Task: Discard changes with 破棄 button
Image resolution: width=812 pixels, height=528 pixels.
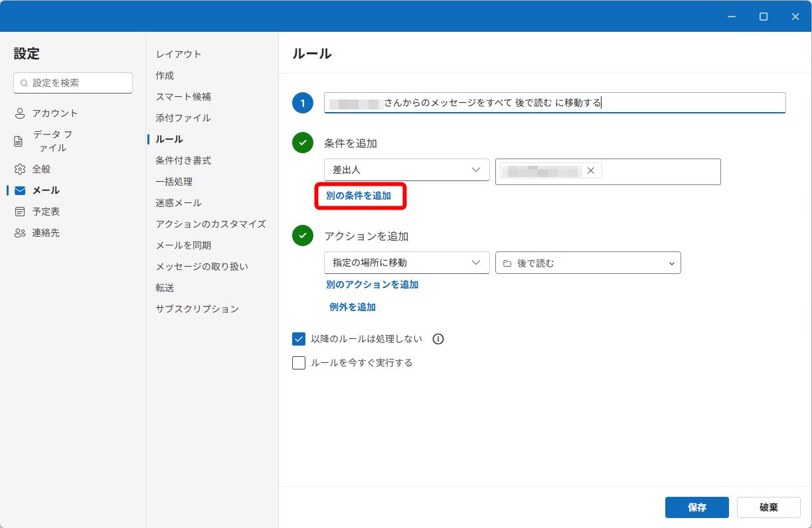Action: [x=769, y=507]
